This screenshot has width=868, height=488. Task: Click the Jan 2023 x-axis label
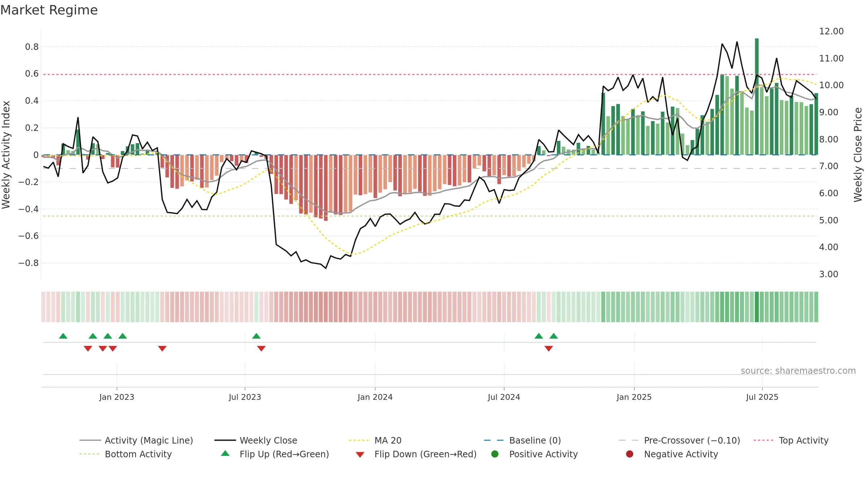(x=117, y=397)
